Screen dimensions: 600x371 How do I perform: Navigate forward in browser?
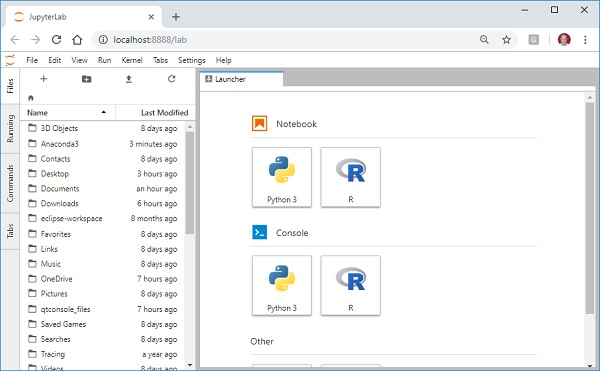click(36, 39)
